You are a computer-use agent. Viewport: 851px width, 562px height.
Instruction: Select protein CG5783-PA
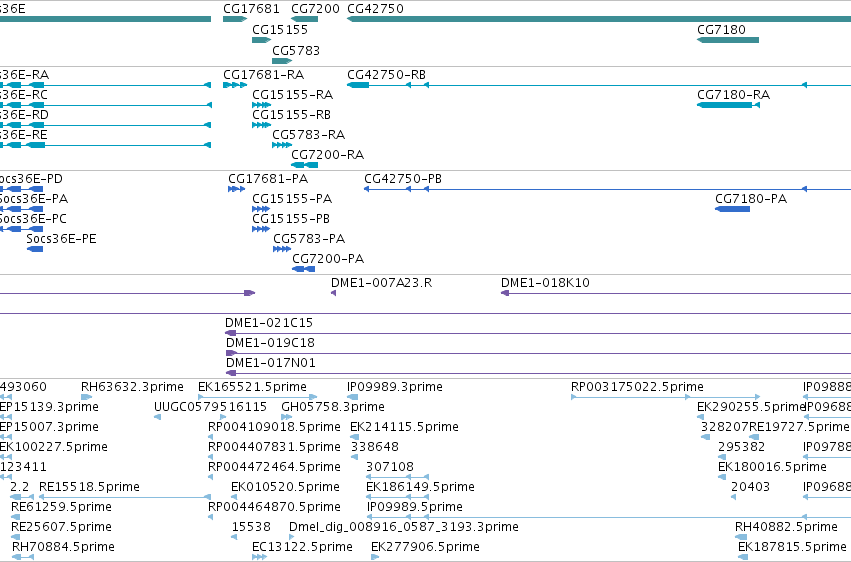click(x=282, y=249)
